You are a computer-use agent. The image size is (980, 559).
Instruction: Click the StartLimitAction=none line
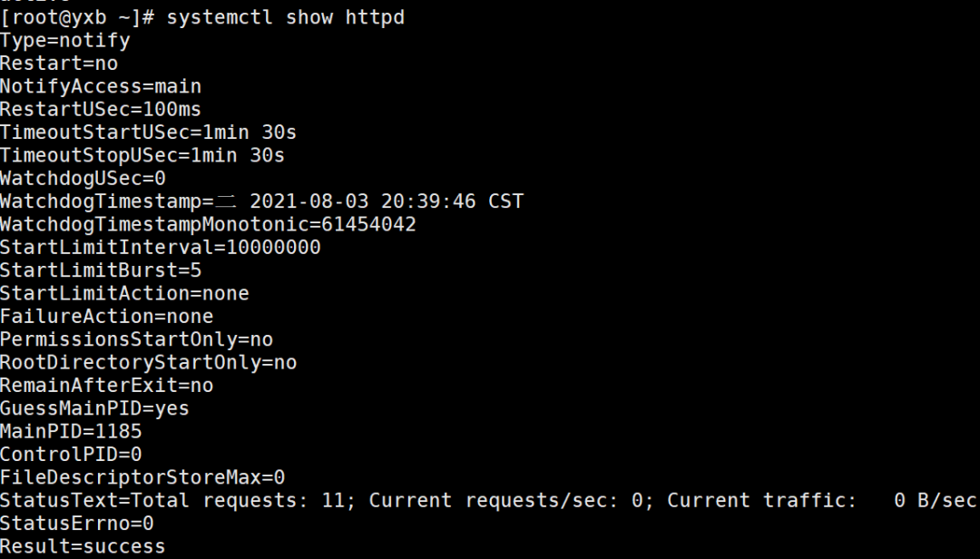pos(124,293)
